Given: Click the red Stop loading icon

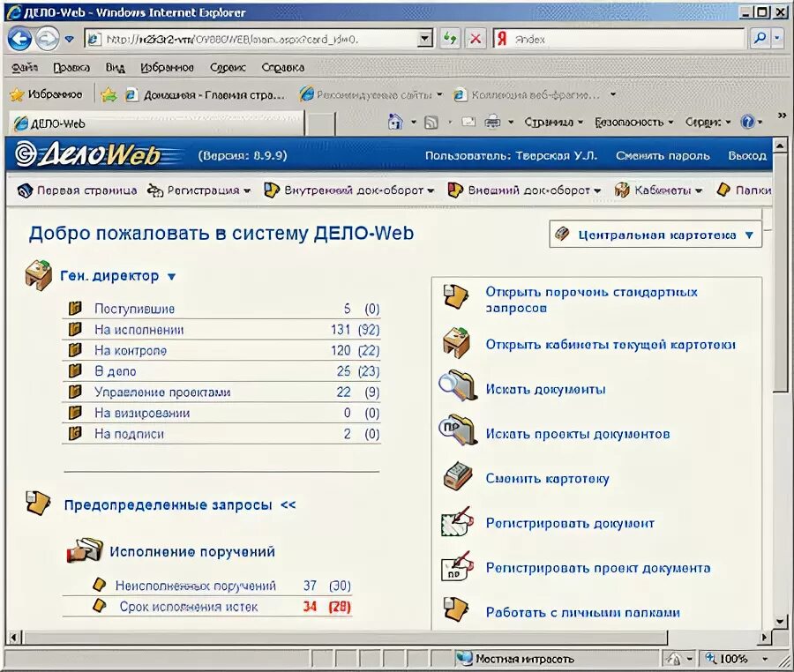Looking at the screenshot, I should coord(476,39).
